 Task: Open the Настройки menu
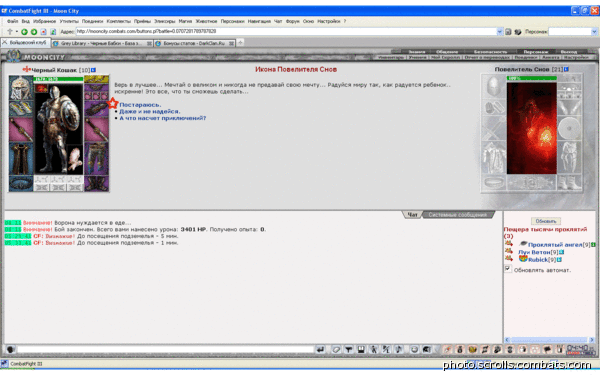329,21
